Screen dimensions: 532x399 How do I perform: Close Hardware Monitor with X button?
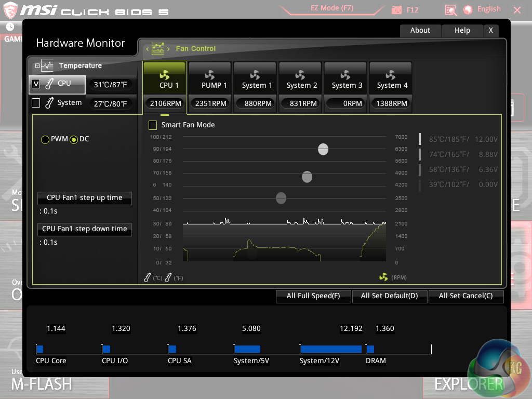tap(491, 31)
